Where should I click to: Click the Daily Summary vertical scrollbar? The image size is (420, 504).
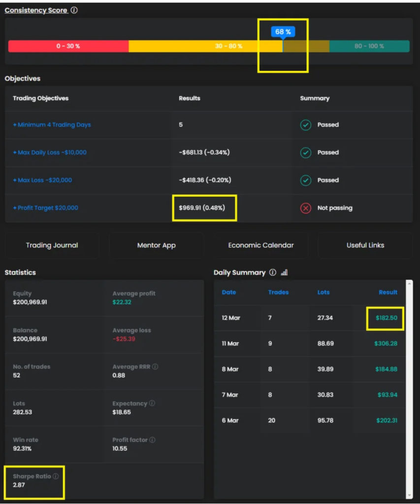[409, 389]
